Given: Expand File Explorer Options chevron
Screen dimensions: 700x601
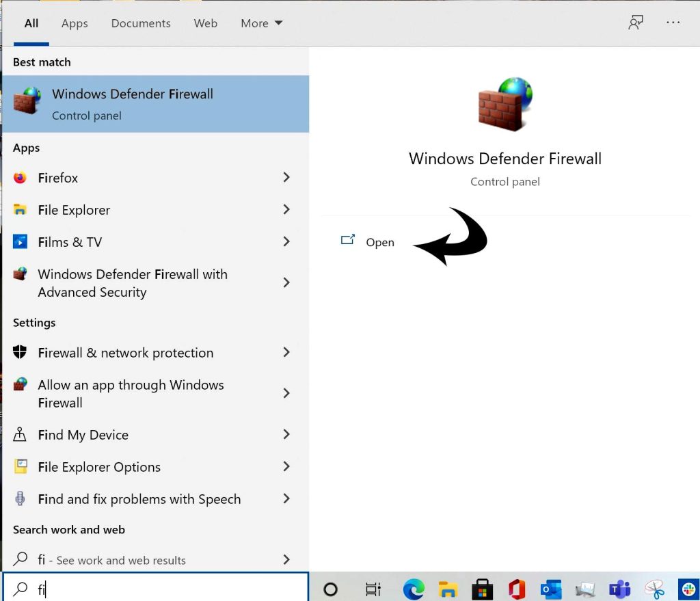Looking at the screenshot, I should [286, 466].
